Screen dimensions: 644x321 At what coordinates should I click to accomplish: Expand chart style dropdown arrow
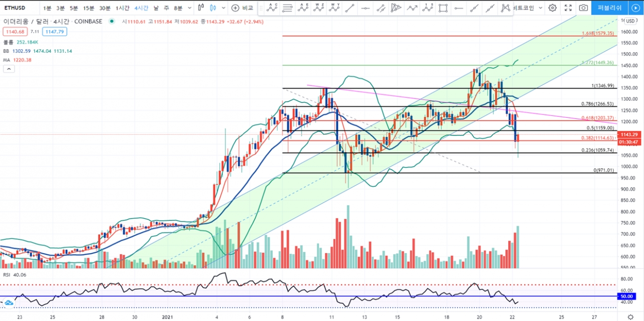click(x=223, y=8)
